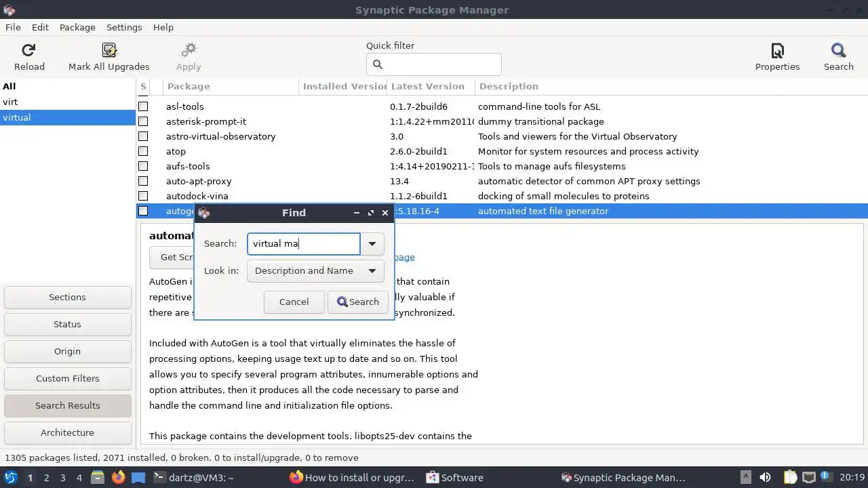
Task: Click the Get Screenshot button
Action: tap(172, 257)
